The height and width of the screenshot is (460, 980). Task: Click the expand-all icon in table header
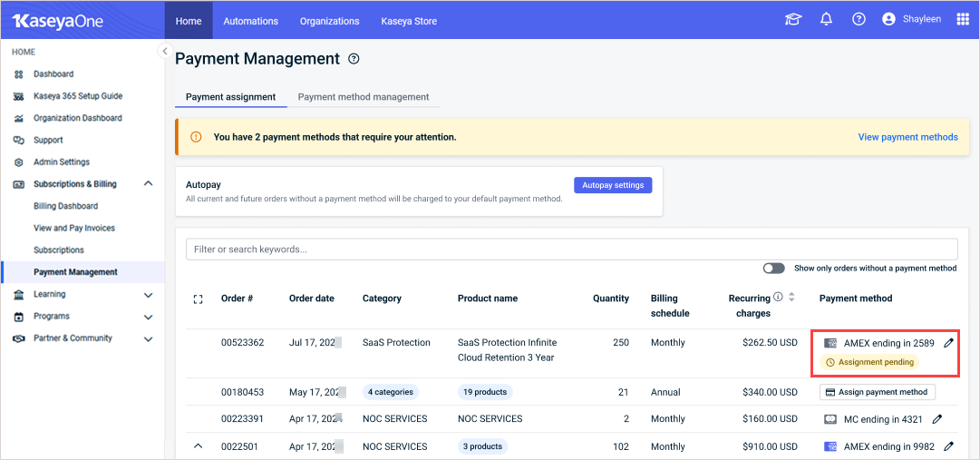click(199, 299)
